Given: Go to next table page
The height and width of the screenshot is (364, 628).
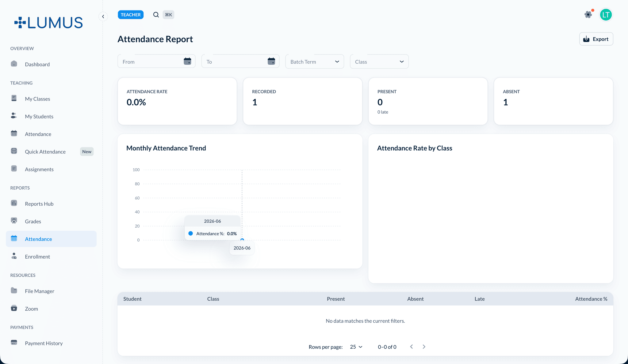Looking at the screenshot, I should pos(424,347).
